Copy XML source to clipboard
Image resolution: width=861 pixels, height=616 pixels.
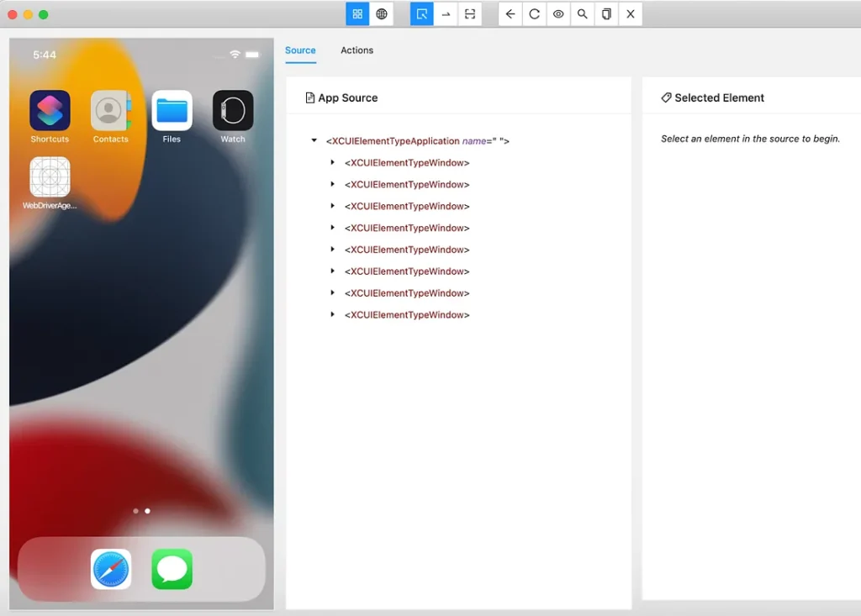pyautogui.click(x=606, y=14)
